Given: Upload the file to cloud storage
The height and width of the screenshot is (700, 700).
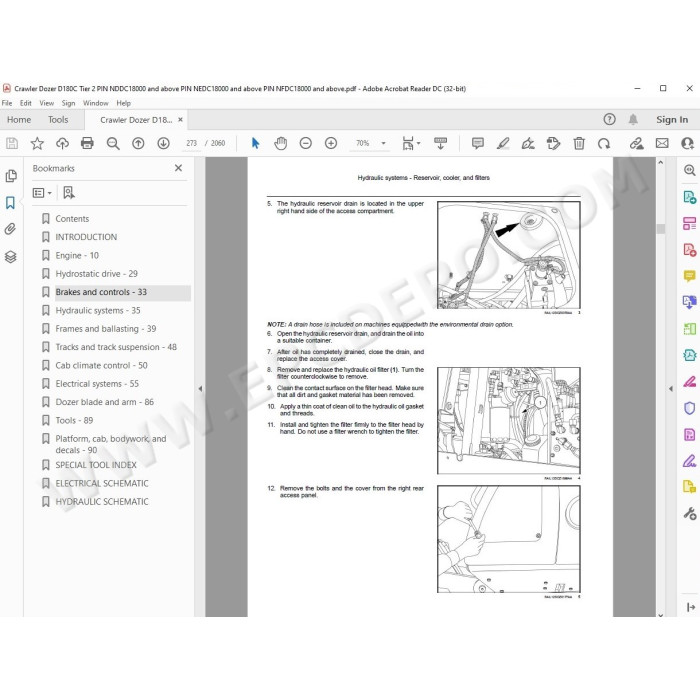Looking at the screenshot, I should (62, 143).
